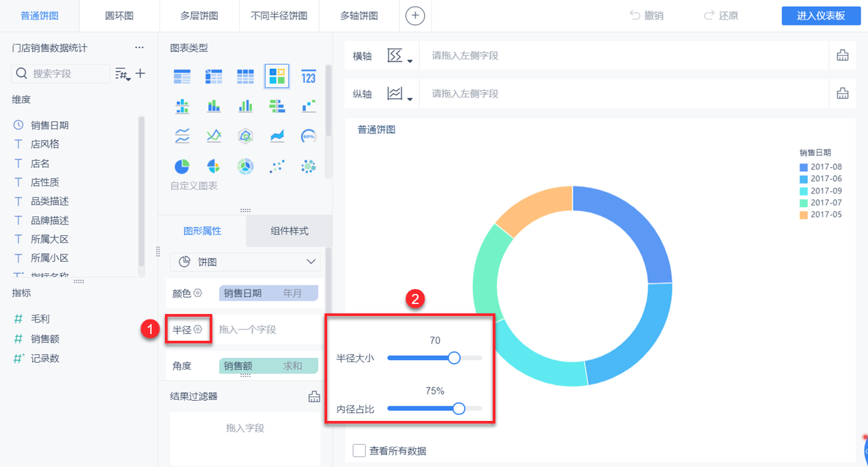The image size is (868, 467).
Task: Clear the 横轴 fields with brush icon
Action: coord(843,55)
